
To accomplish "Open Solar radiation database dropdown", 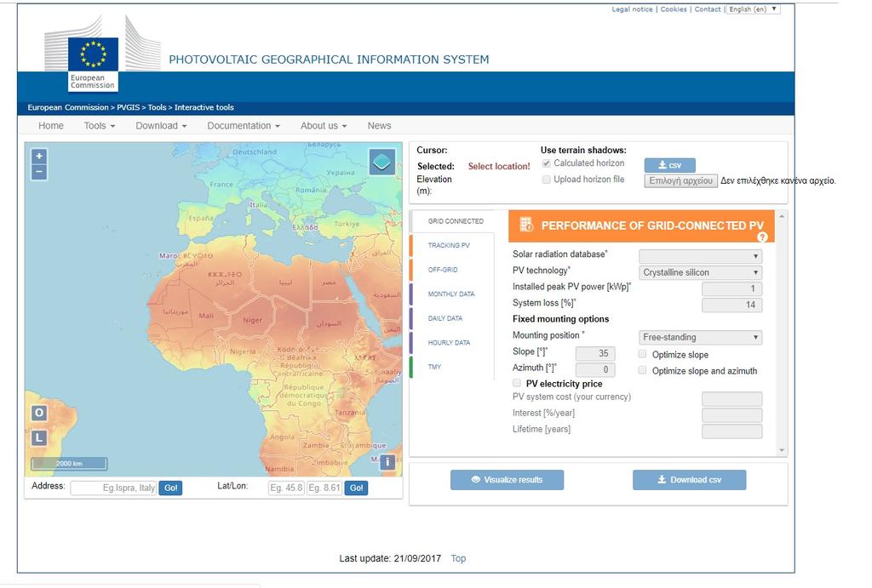I will tap(700, 256).
